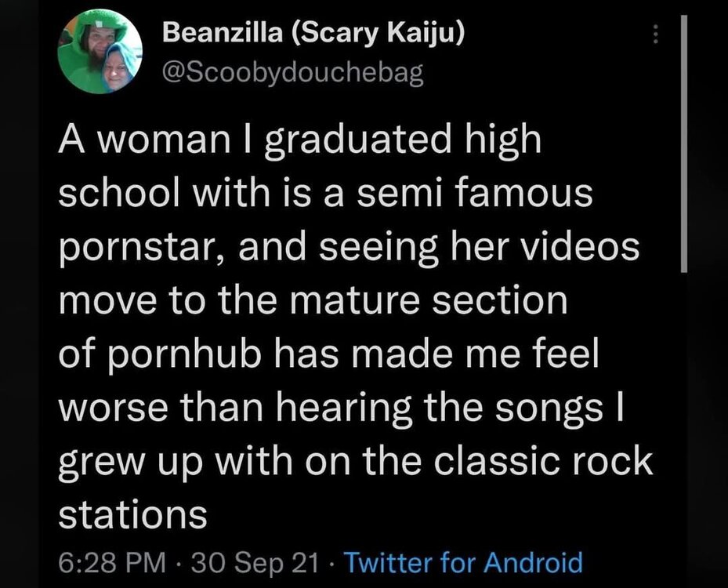This screenshot has height=588, width=728.
Task: Click the word 'stations' in the tweet
Action: point(133,514)
